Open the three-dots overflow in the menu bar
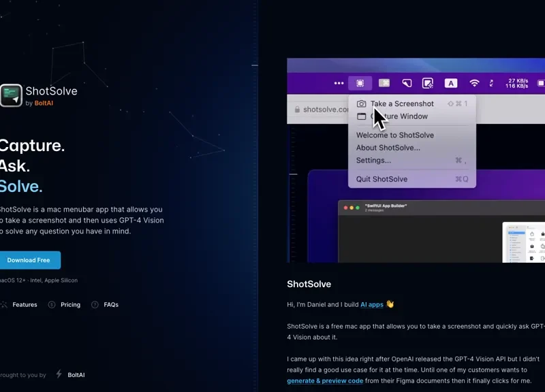Screen dimensions: 545x392 point(339,83)
